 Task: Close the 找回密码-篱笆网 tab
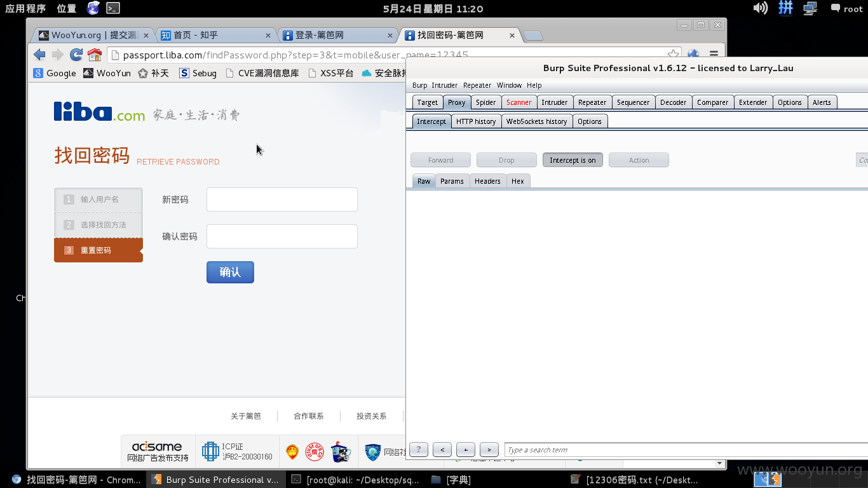(513, 36)
